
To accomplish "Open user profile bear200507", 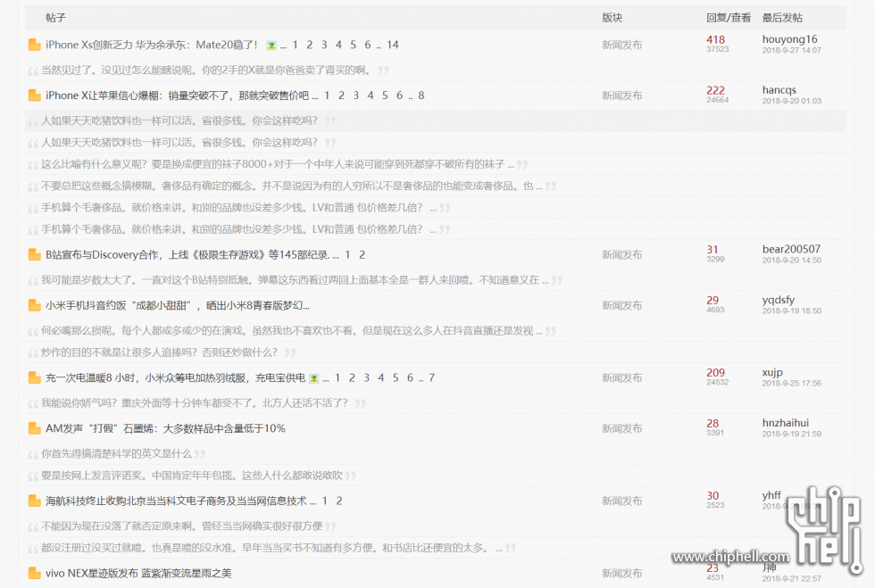I will 791,249.
